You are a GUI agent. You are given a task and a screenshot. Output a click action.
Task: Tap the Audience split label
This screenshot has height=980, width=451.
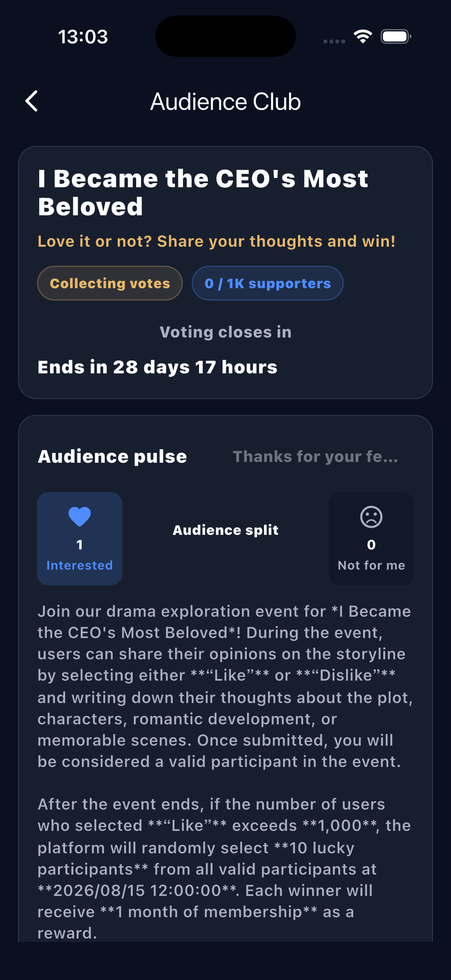point(225,530)
